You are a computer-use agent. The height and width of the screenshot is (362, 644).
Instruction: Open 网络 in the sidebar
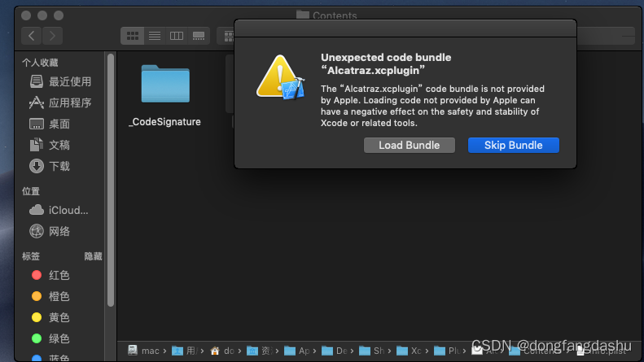(50, 232)
